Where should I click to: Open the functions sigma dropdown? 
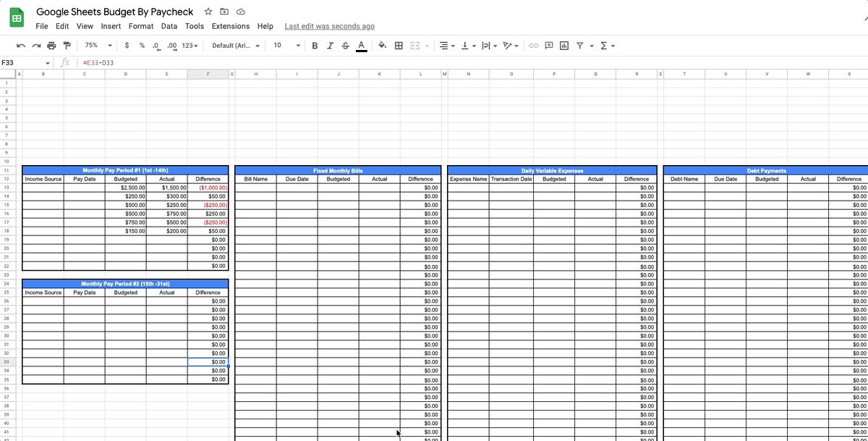coord(607,46)
